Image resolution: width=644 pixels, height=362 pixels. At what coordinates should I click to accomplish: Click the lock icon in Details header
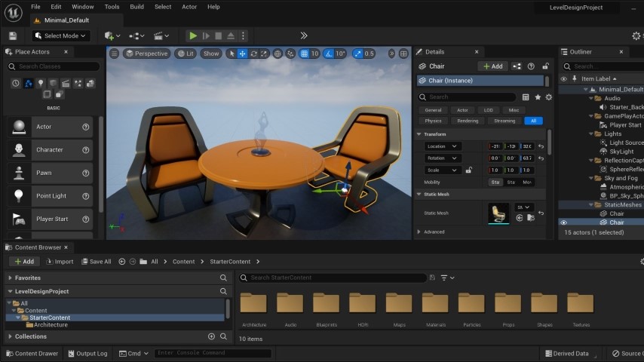pyautogui.click(x=545, y=66)
